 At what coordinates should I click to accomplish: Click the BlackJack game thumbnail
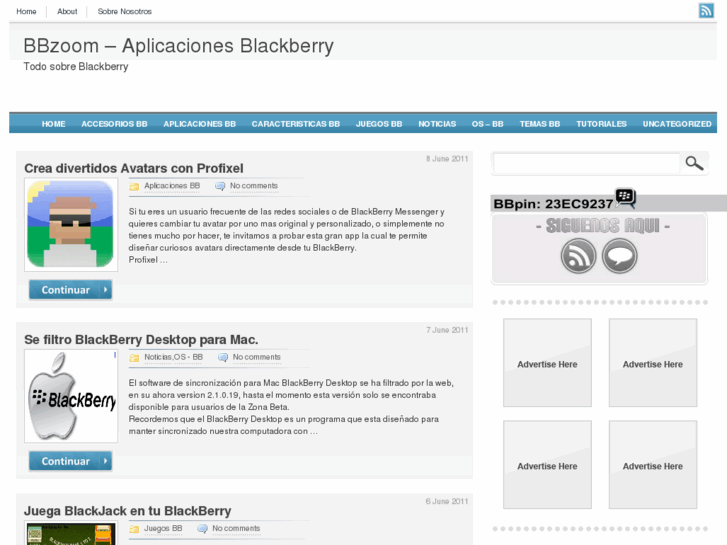point(71,533)
